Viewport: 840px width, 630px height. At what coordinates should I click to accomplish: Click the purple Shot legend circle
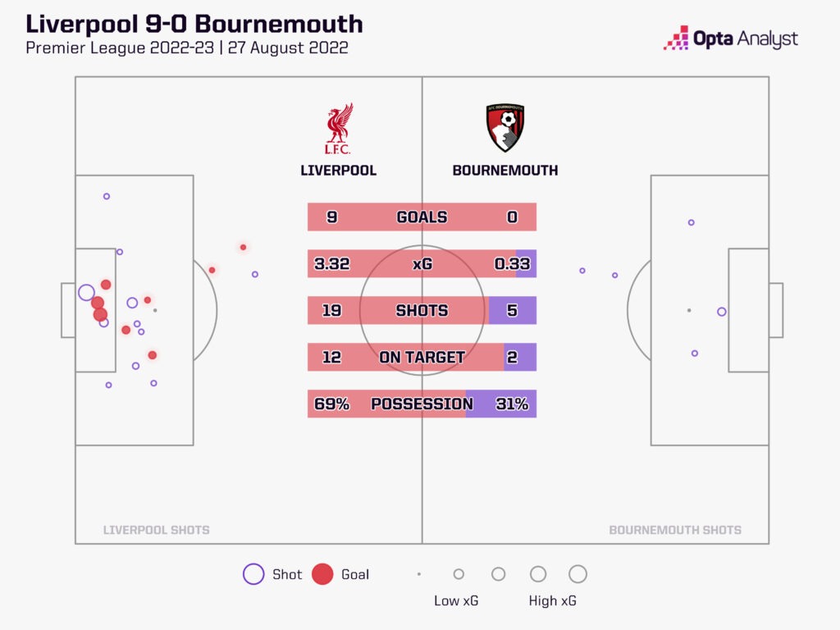[253, 574]
